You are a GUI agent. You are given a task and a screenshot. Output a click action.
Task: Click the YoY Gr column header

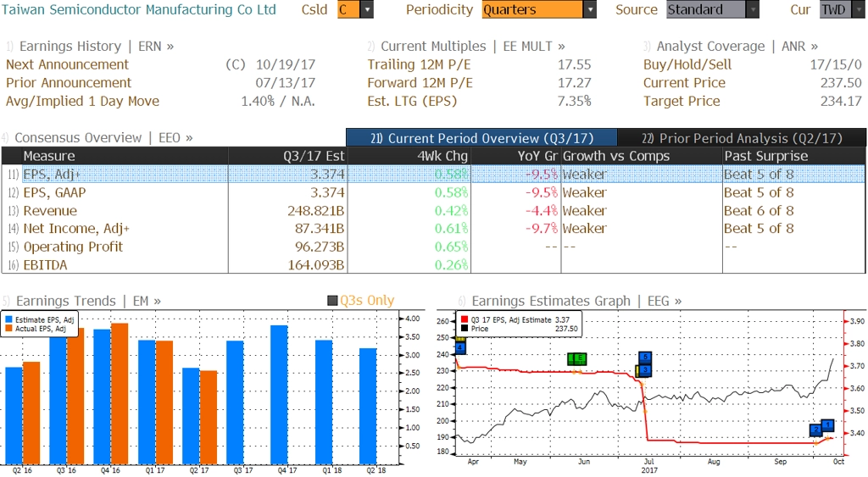pyautogui.click(x=516, y=156)
